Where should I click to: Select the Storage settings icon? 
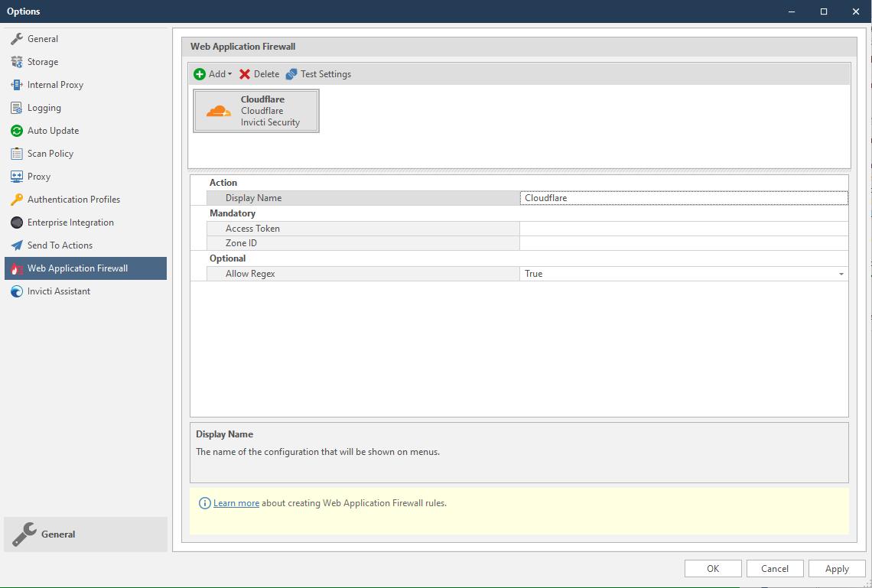pos(15,62)
